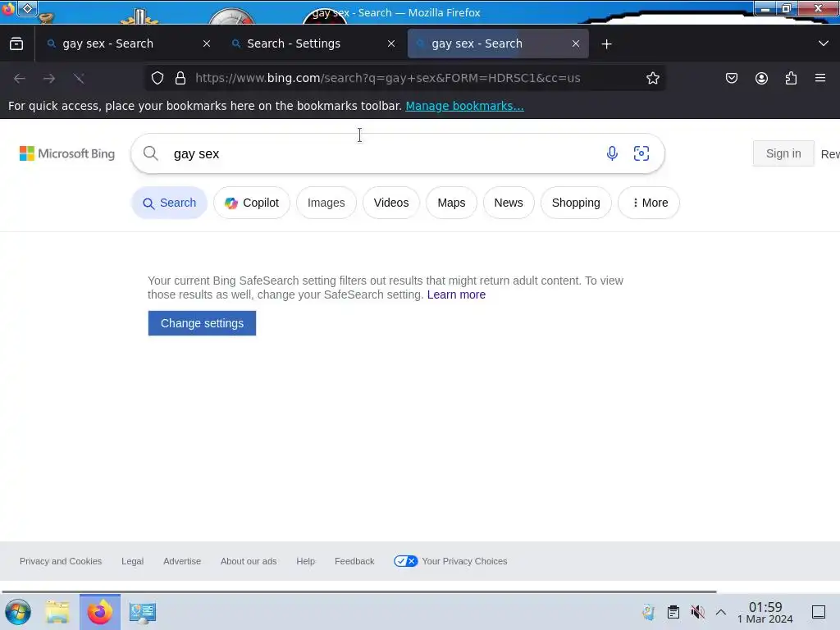This screenshot has width=840, height=630.
Task: Open system settings taskbar icon
Action: pyautogui.click(x=143, y=612)
